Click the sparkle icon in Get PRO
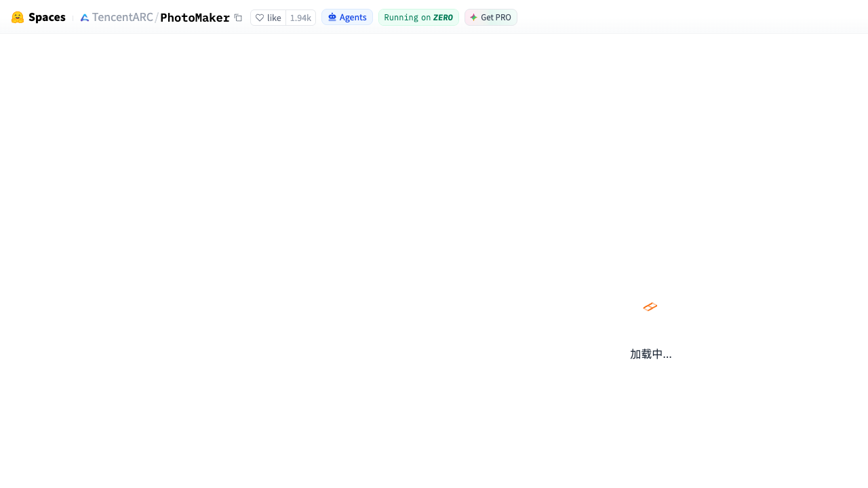This screenshot has width=868, height=488. 473,17
